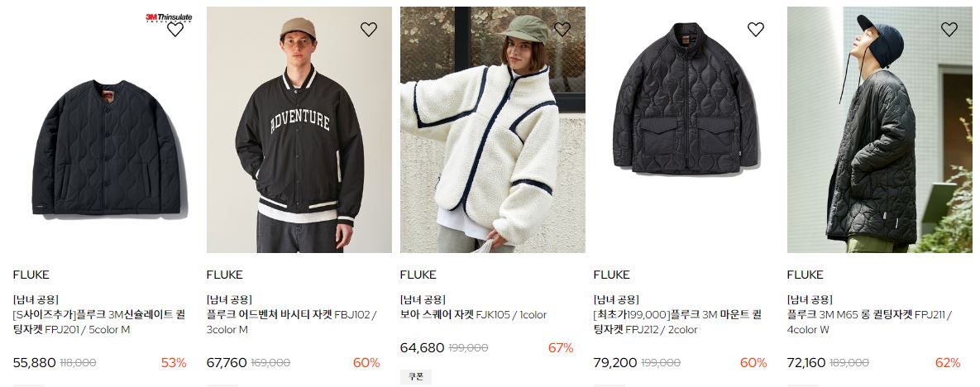Open the navy quilted jacket product image
This screenshot has height=387, width=980.
pos(106,130)
